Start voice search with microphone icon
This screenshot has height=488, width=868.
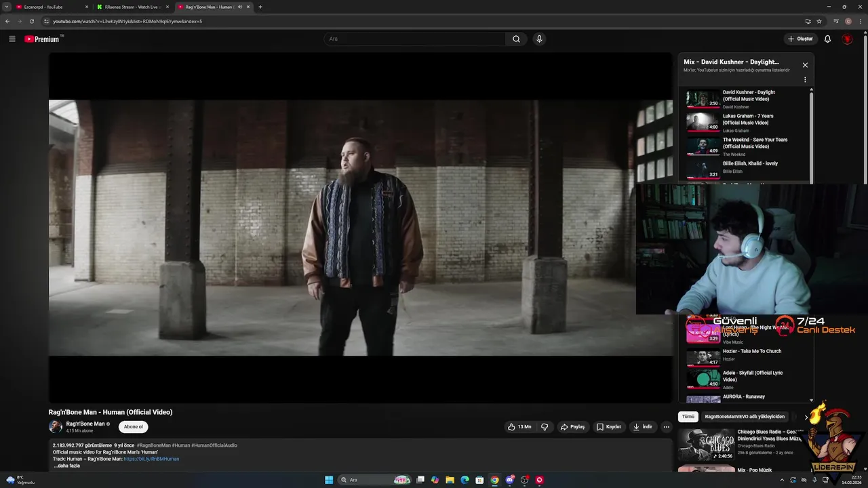pos(539,39)
